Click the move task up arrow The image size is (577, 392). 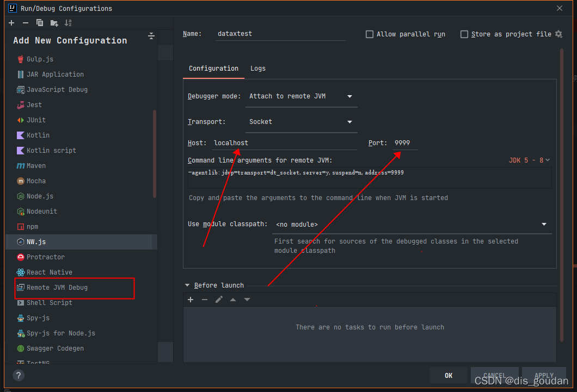233,300
